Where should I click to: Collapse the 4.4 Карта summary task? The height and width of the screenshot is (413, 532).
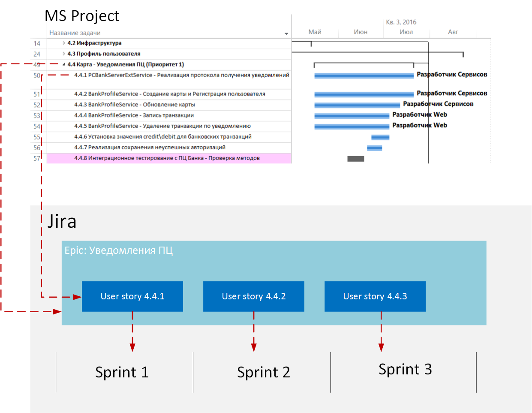64,64
